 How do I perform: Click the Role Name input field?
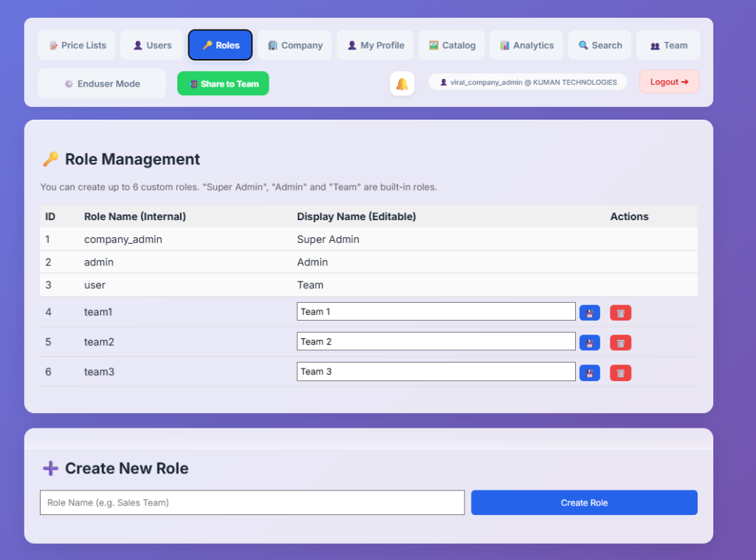252,502
